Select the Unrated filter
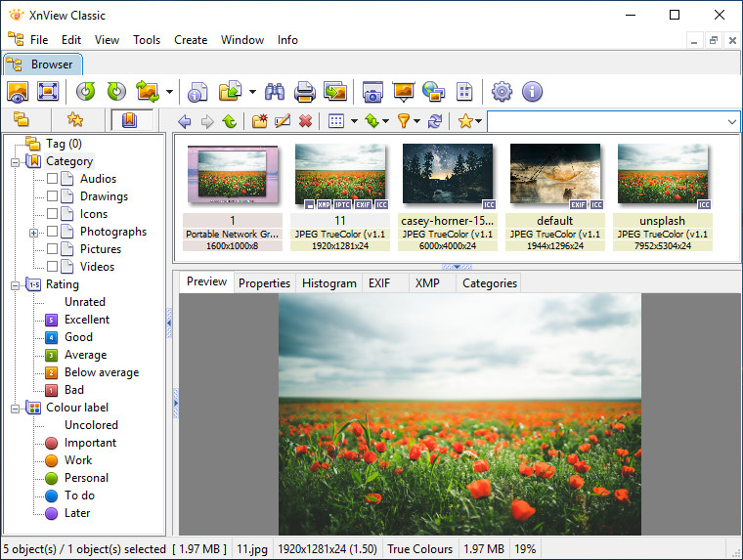 pos(85,302)
